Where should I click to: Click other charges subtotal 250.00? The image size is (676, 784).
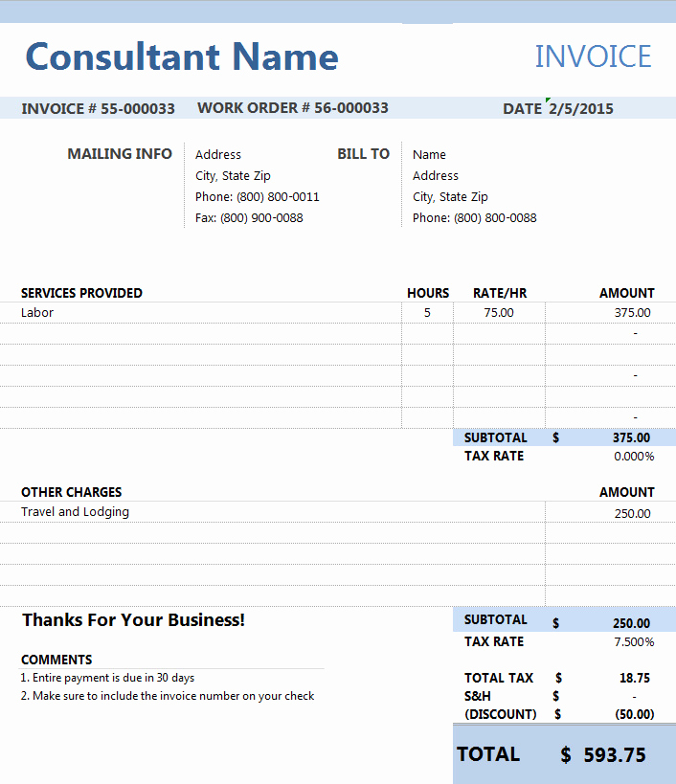(632, 623)
